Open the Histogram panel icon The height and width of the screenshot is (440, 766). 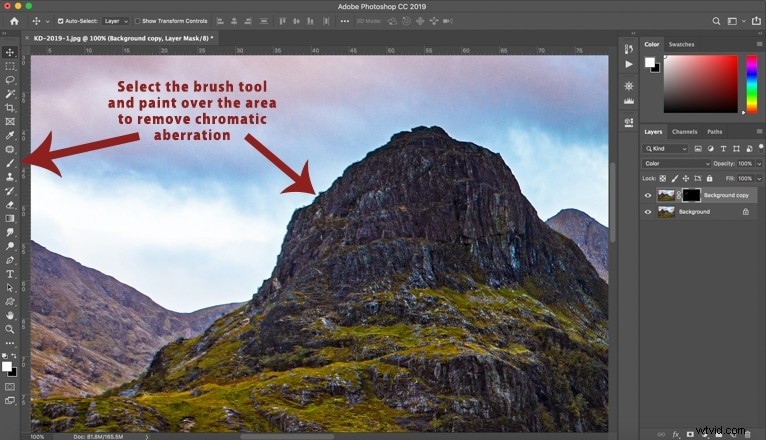coord(629,101)
